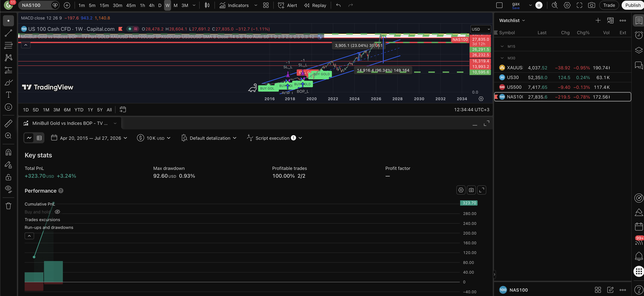Open alerts bell in right sidebar
Image resolution: width=644 pixels, height=296 pixels.
[638, 256]
